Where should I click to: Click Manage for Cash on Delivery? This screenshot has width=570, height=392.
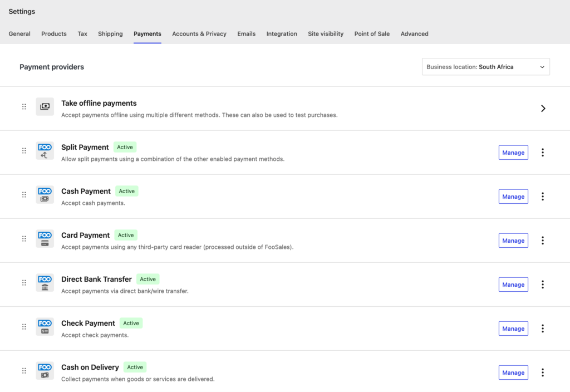pos(513,373)
